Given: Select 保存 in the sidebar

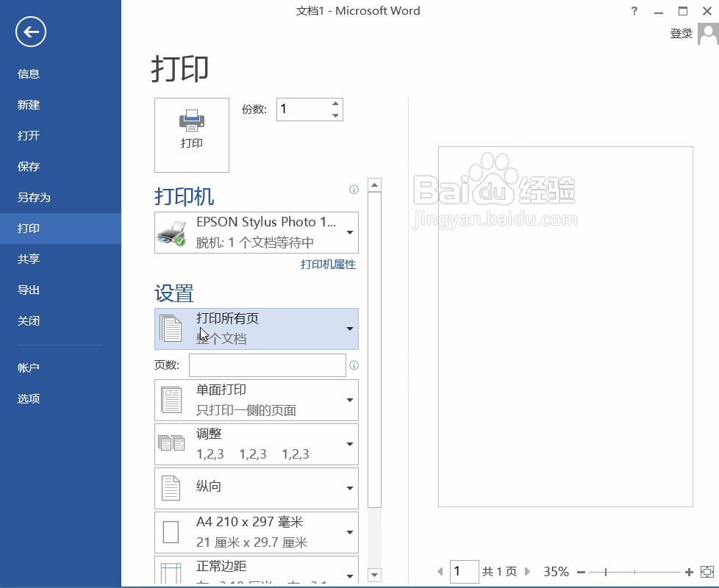Looking at the screenshot, I should pos(29,166).
